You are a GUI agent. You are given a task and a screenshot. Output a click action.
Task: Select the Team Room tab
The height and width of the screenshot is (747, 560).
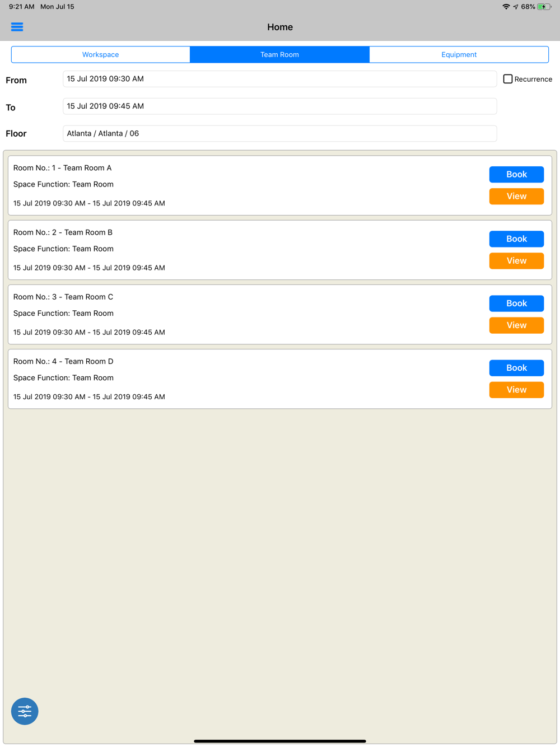pyautogui.click(x=279, y=54)
